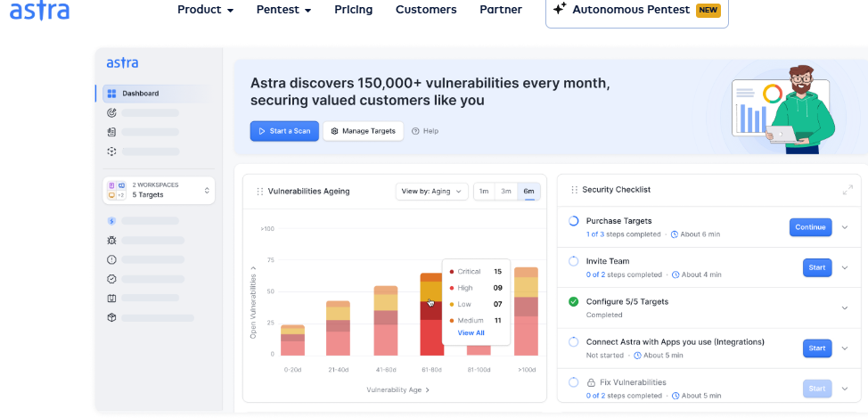Open the Product dropdown menu
The height and width of the screenshot is (418, 868).
pos(205,10)
